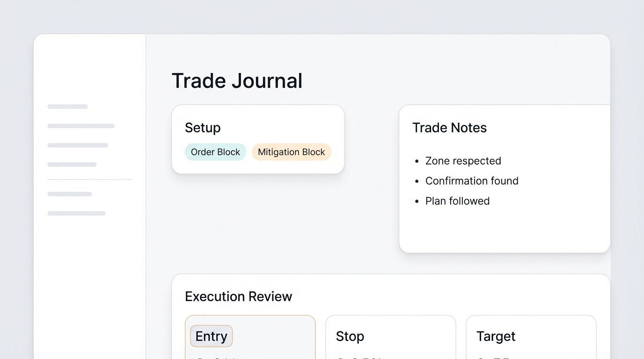Toggle the Entry chip in Execution Review
Image resolution: width=644 pixels, height=359 pixels.
tap(211, 336)
